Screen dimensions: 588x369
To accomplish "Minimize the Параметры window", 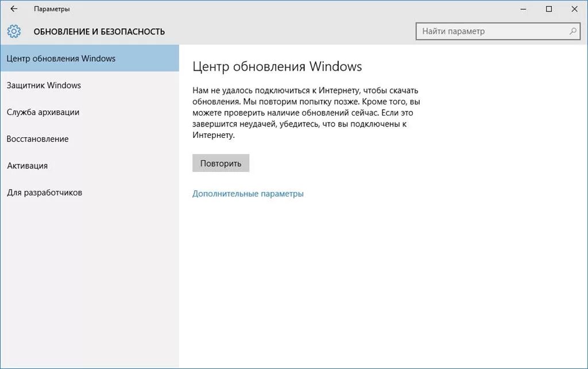I will pyautogui.click(x=523, y=9).
